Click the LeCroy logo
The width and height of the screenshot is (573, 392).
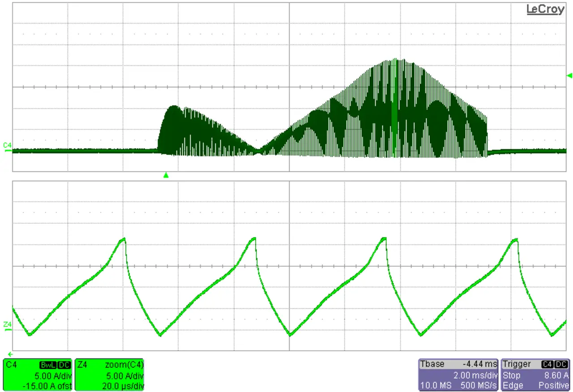(545, 9)
